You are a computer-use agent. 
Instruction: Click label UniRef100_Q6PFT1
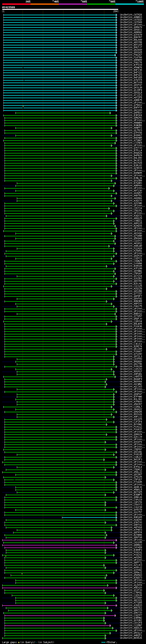(x=131, y=562)
